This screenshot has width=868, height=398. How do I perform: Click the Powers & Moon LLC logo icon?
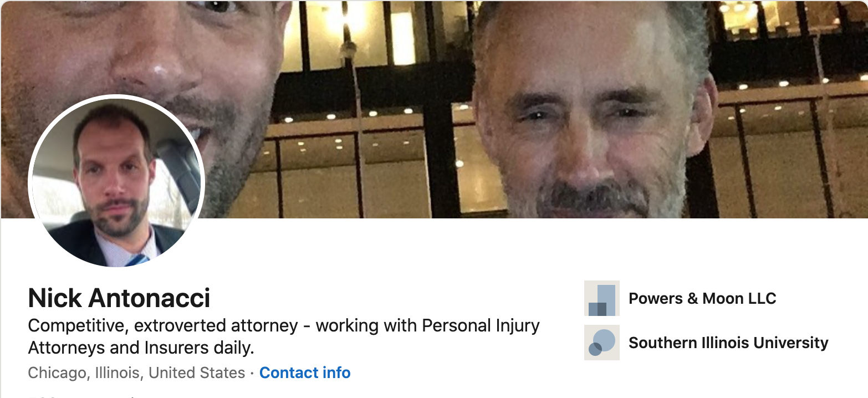pyautogui.click(x=601, y=298)
